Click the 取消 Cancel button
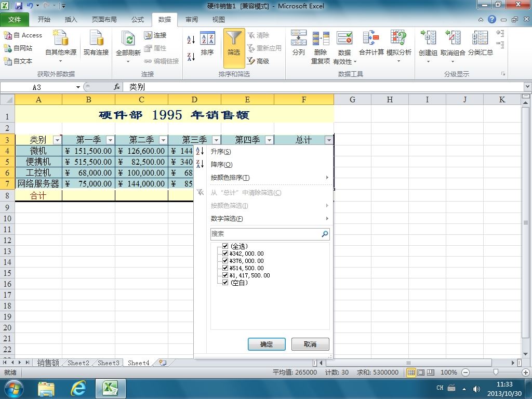The height and width of the screenshot is (399, 532). click(x=310, y=344)
